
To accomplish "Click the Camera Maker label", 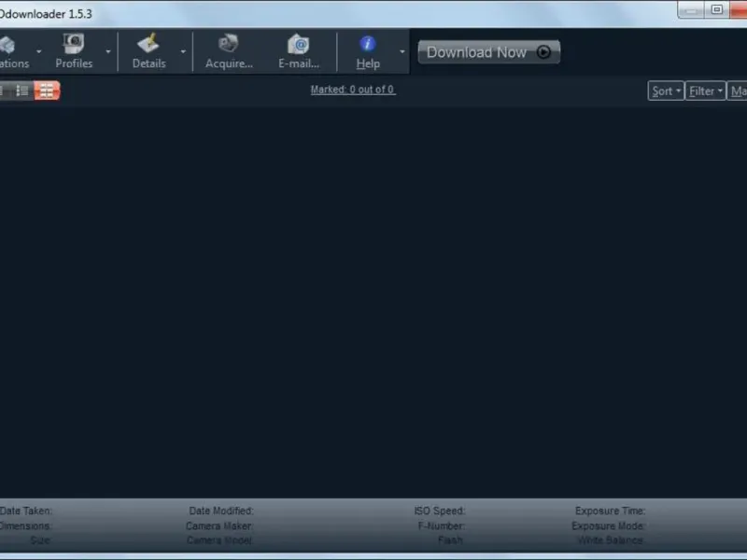I will click(219, 526).
